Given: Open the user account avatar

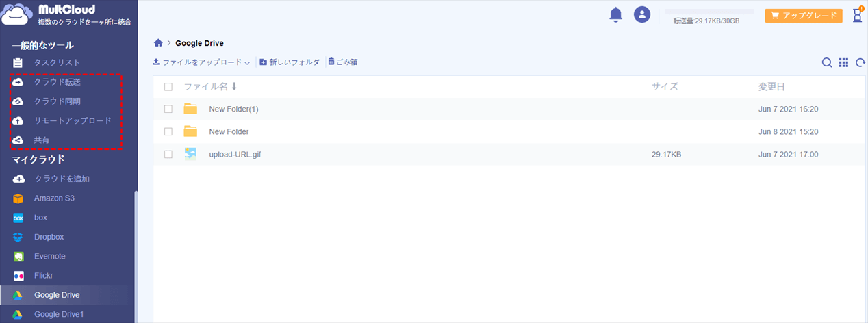Looking at the screenshot, I should (641, 14).
